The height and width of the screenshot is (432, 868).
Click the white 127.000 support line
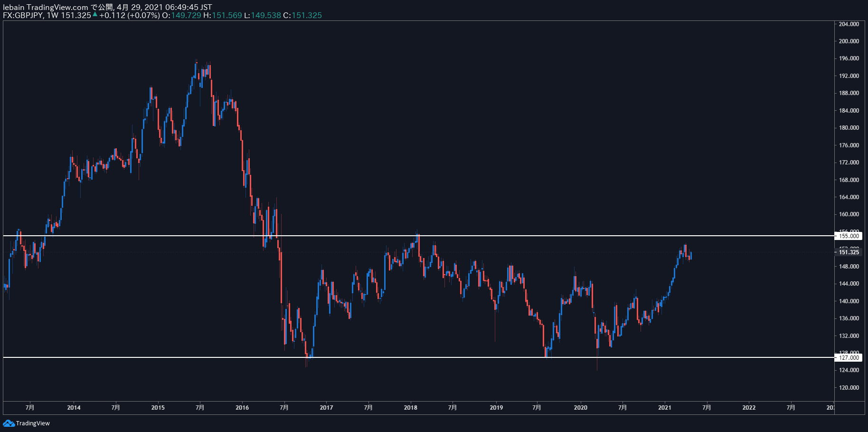[x=418, y=357]
